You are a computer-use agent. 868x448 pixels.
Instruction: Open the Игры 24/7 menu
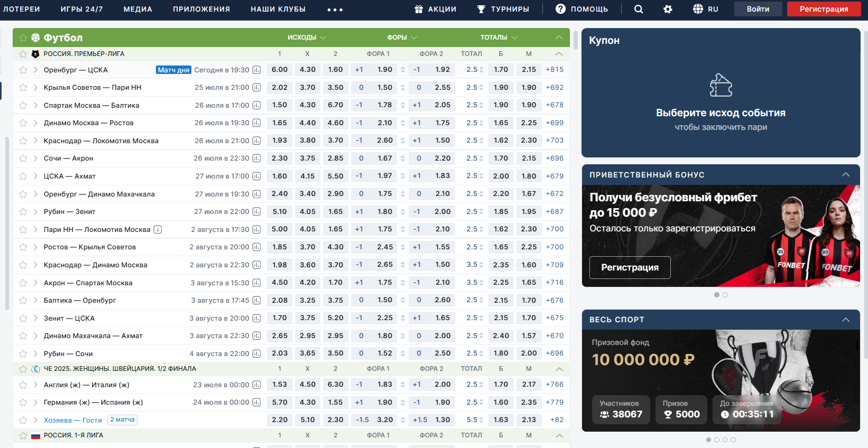coord(82,9)
